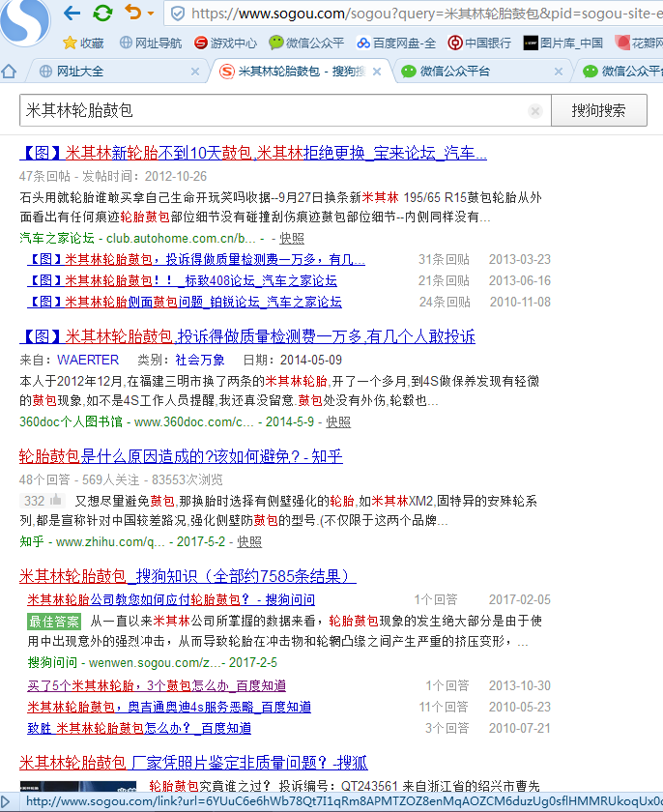Click the 最佳答案 green label
Viewport: 663px width, 812px height.
[54, 622]
